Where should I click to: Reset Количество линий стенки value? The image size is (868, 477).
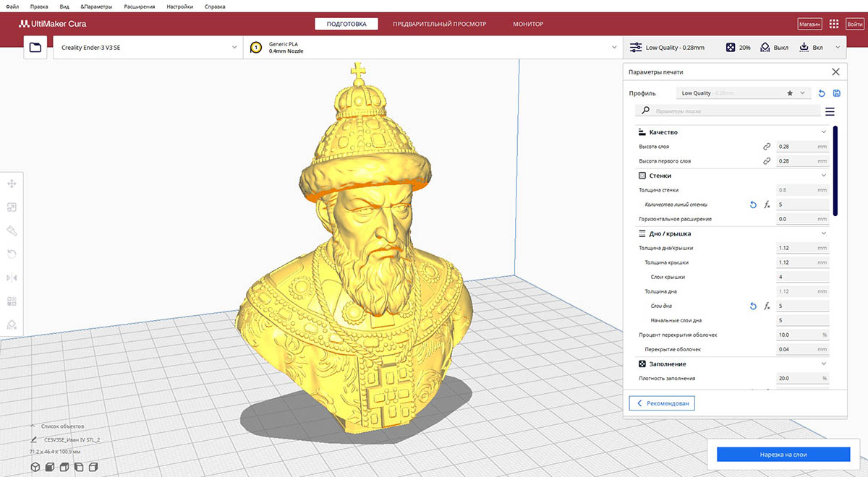752,205
